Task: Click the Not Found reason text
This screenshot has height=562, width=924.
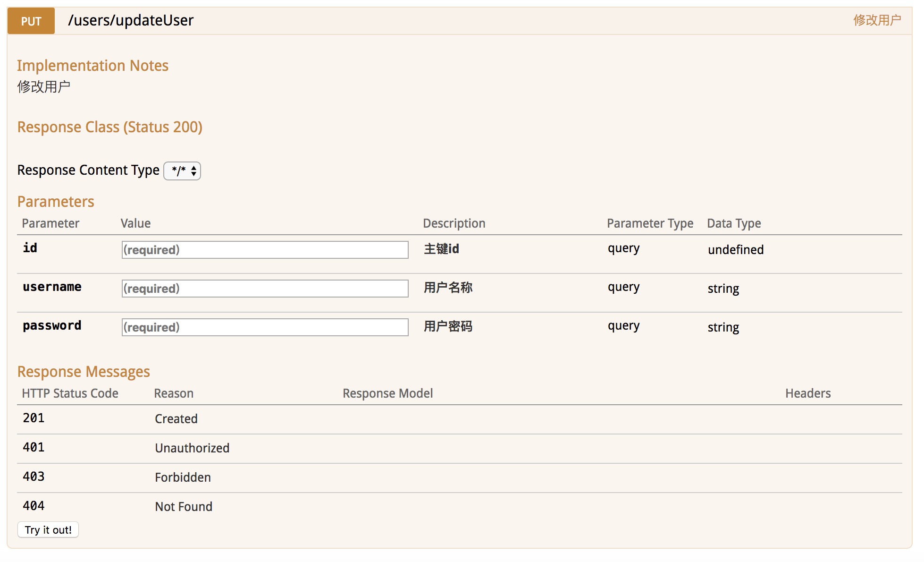Action: click(x=184, y=507)
